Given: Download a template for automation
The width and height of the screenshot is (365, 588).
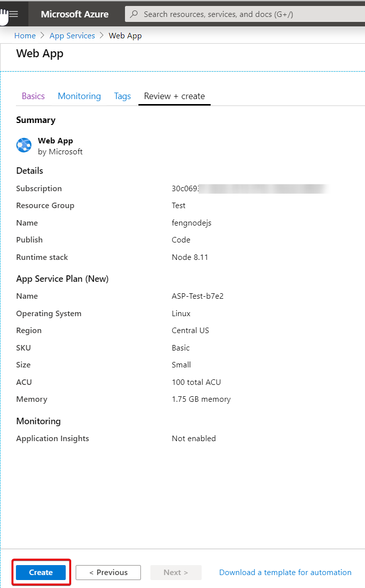Looking at the screenshot, I should 285,572.
